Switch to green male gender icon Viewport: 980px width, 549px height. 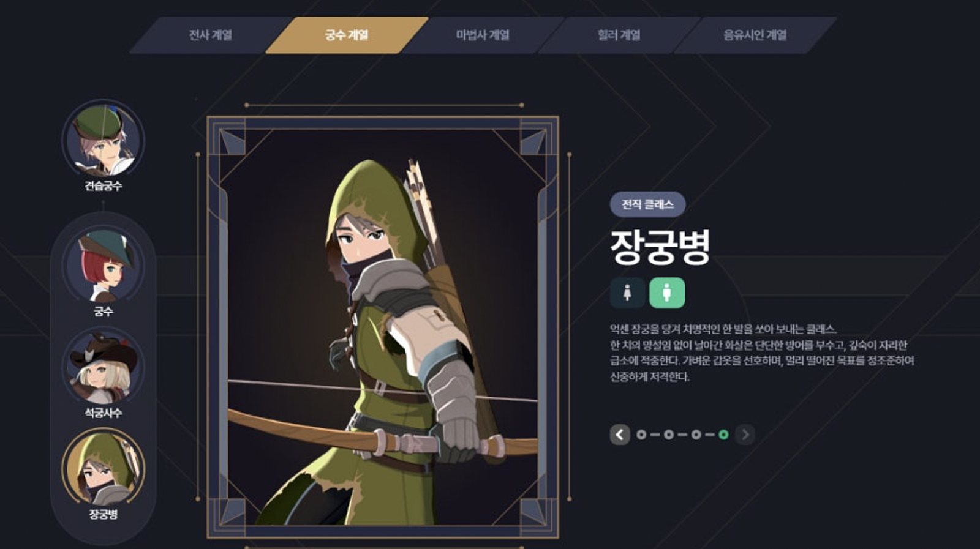coord(667,293)
